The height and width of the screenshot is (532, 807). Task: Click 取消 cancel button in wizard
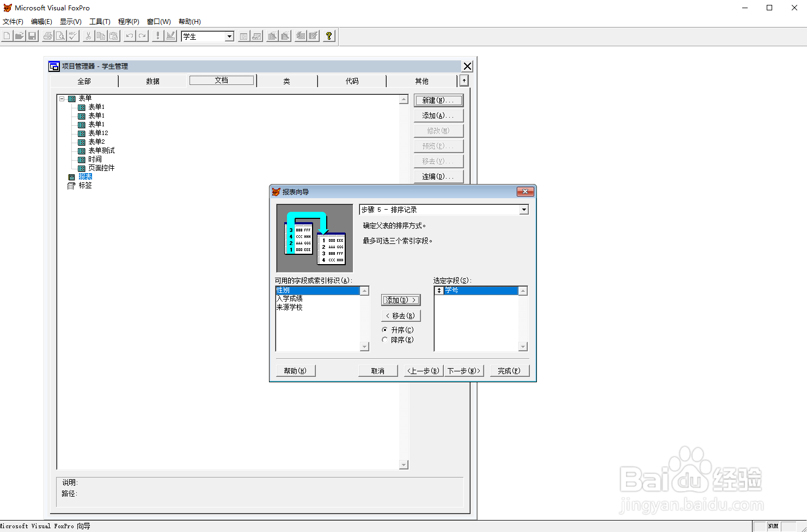point(378,371)
